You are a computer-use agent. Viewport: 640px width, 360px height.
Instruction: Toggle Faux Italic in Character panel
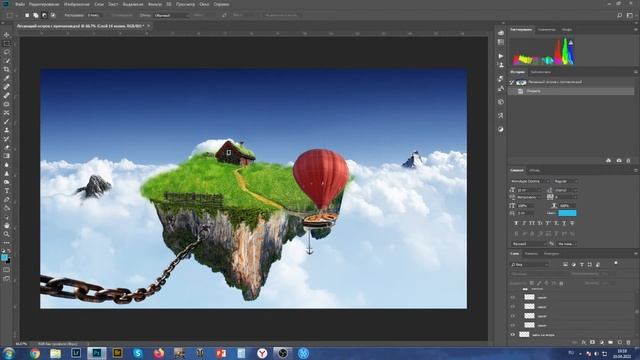(x=524, y=223)
